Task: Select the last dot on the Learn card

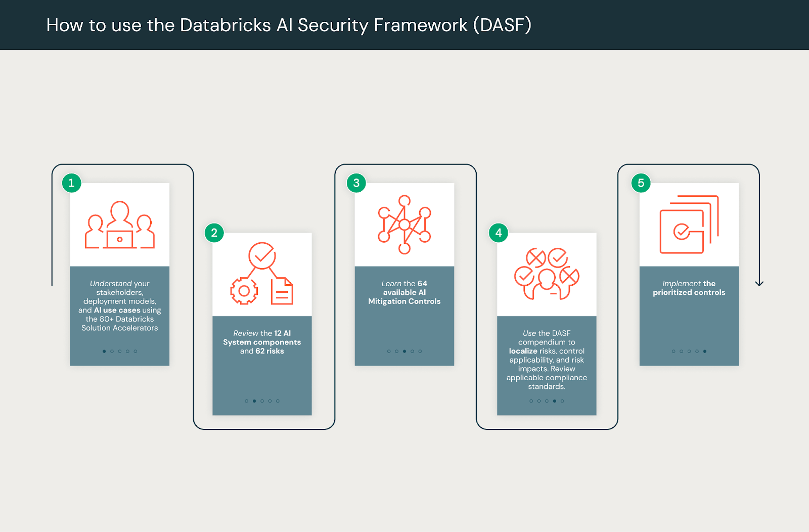Action: pyautogui.click(x=420, y=351)
